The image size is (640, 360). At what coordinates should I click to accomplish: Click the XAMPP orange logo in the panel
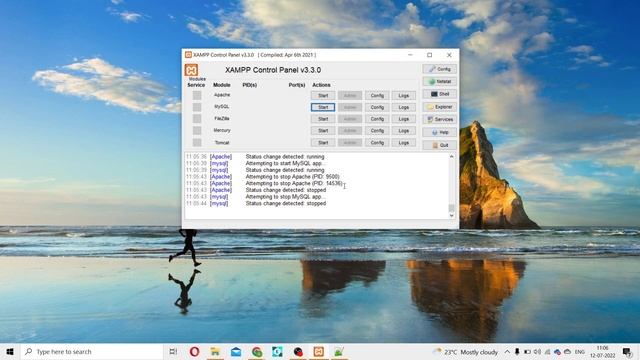click(191, 70)
